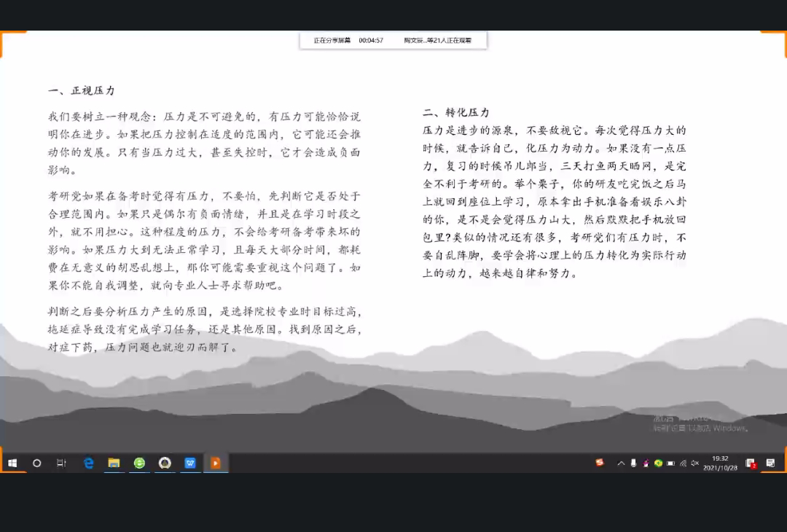Click the green 360 security tray icon
Viewport: 787px width, 532px height.
tap(658, 463)
